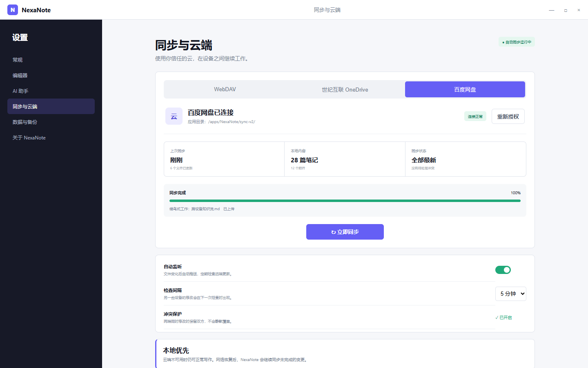Open 关于 NexaNote in the sidebar
This screenshot has width=588, height=368.
[51, 137]
